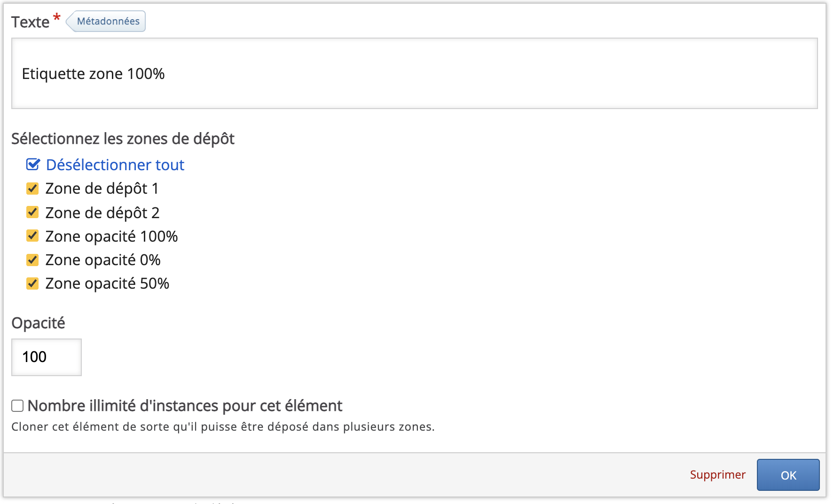The height and width of the screenshot is (504, 834).
Task: Click the 'Zone opacité 0%' label text
Action: [x=103, y=260]
